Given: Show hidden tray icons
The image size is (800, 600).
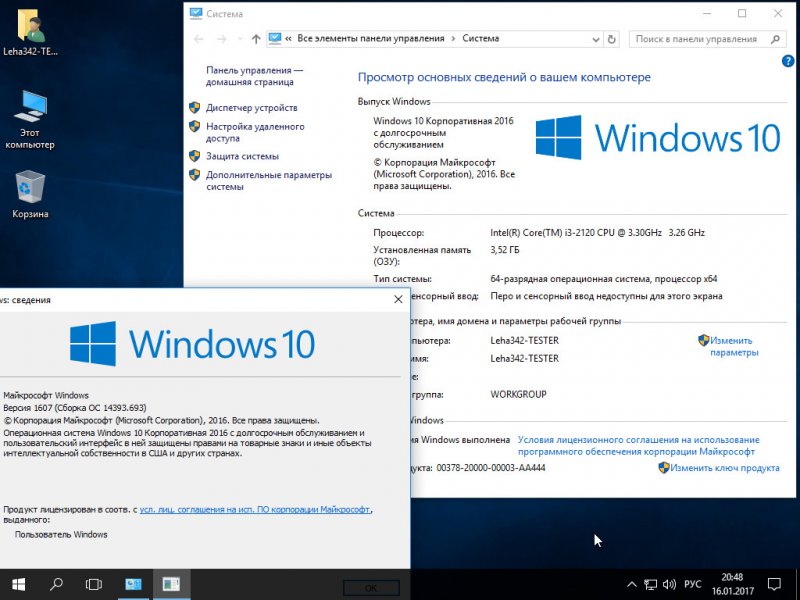Looking at the screenshot, I should [x=632, y=585].
